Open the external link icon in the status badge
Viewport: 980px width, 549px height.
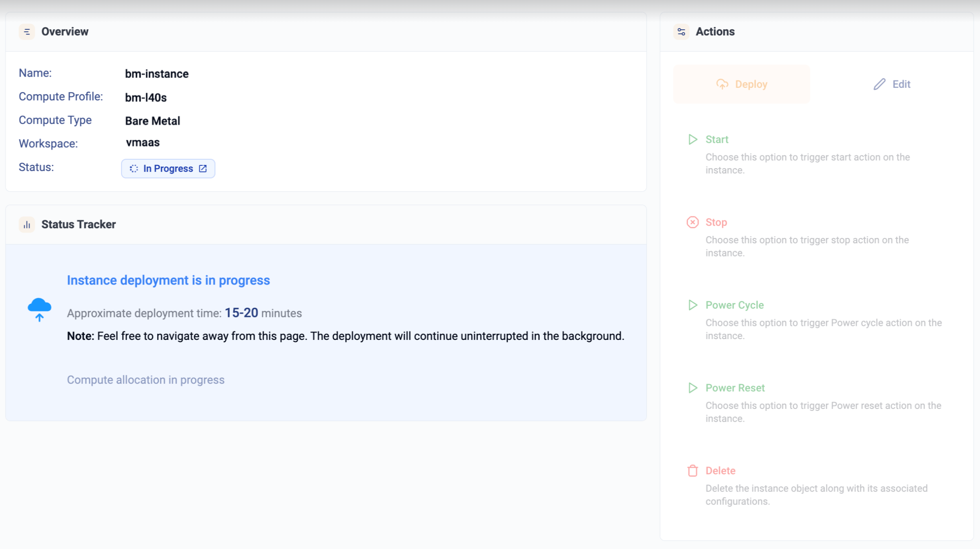(x=203, y=169)
